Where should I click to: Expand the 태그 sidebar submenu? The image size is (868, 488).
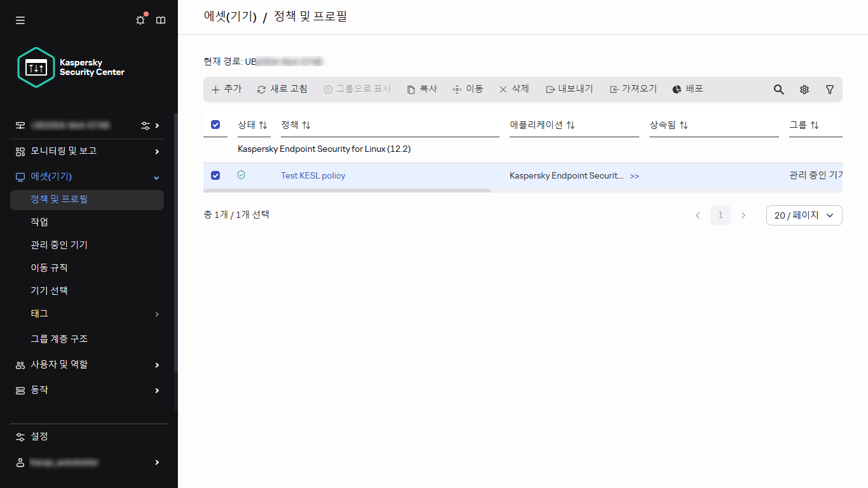[x=156, y=313]
